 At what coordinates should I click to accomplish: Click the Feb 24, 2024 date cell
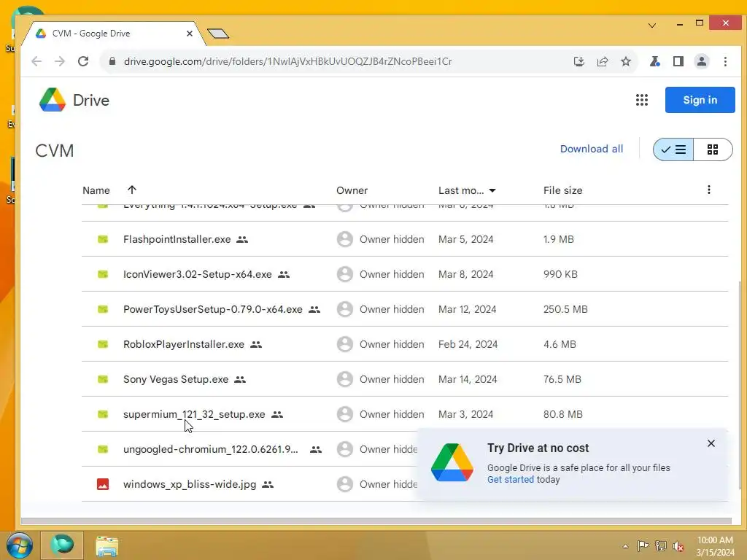click(x=468, y=344)
